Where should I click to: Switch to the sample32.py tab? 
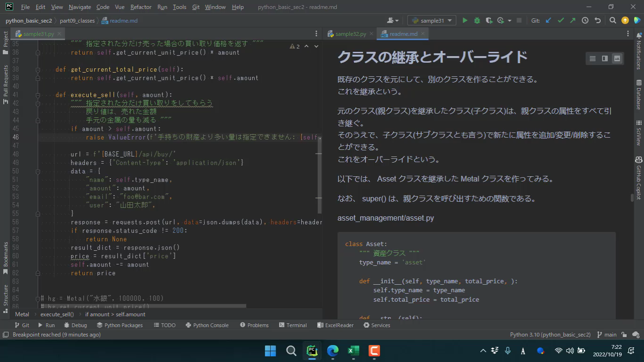[350, 34]
